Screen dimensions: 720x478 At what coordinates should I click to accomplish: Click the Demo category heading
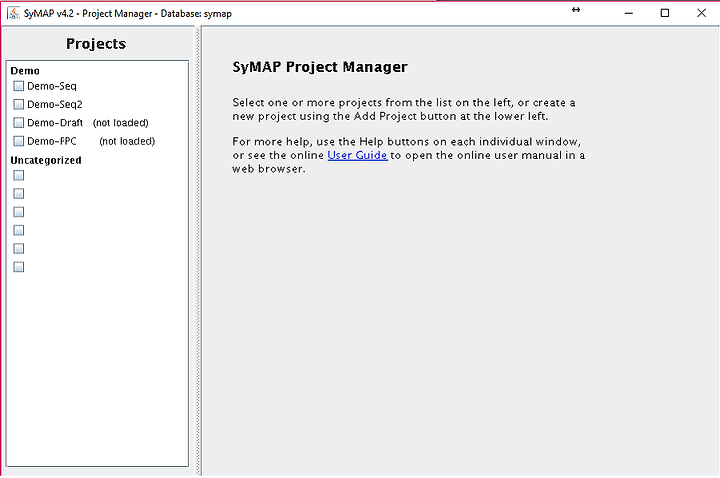coord(25,71)
